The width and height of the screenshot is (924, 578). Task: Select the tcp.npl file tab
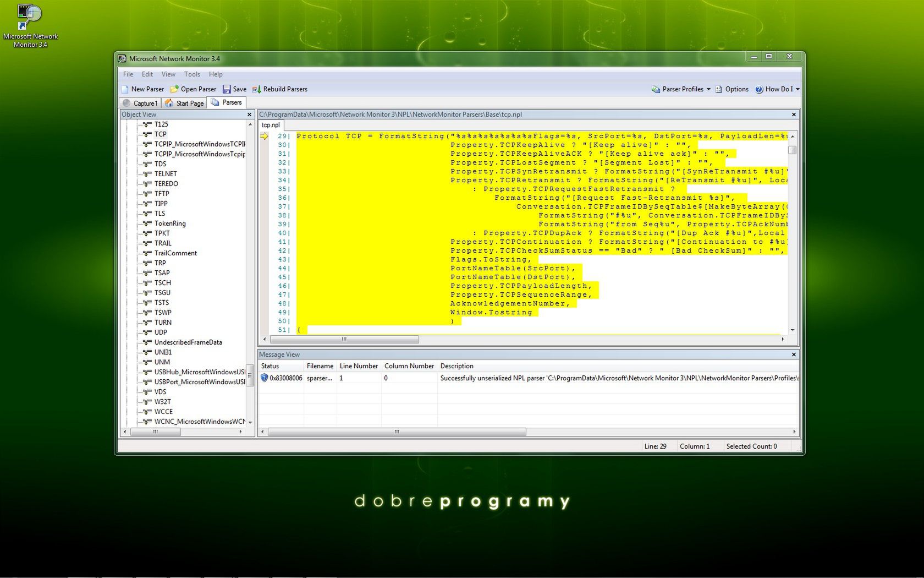tap(271, 125)
